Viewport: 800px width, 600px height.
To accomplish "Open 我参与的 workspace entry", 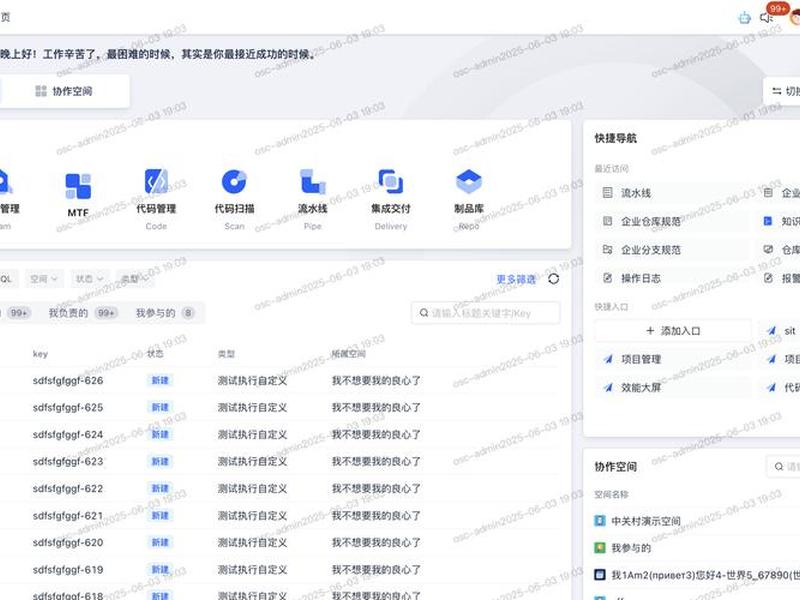I will tap(631, 548).
